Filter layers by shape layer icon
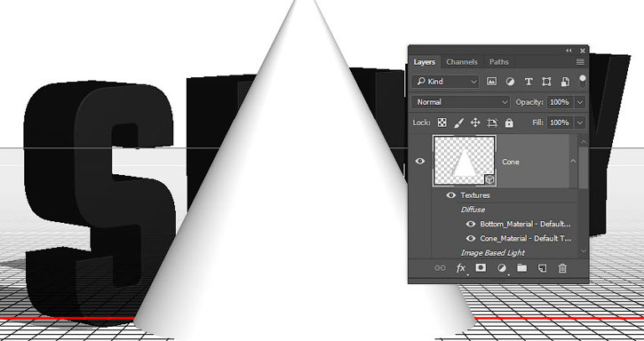Image resolution: width=644 pixels, height=341 pixels. (546, 82)
